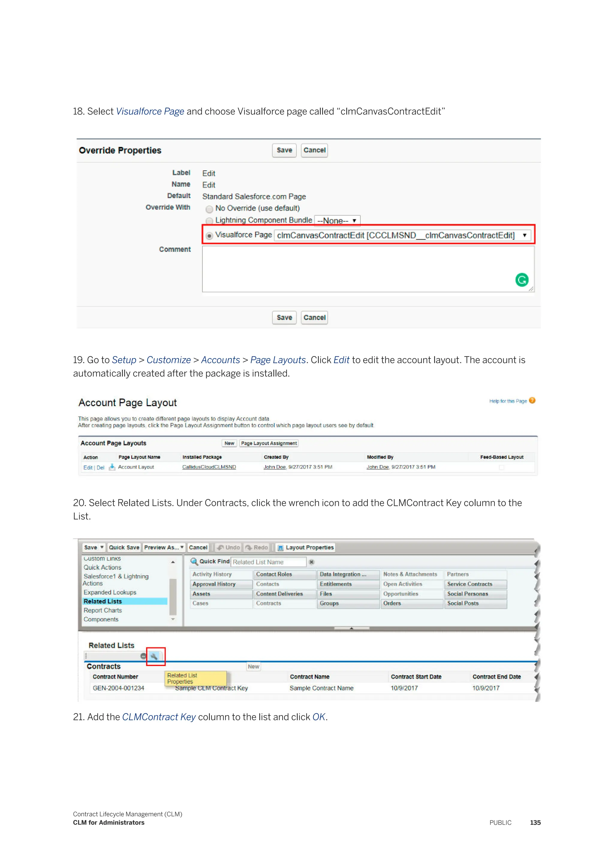The height and width of the screenshot is (868, 614).
Task: Select Components category
Action: (x=101, y=620)
